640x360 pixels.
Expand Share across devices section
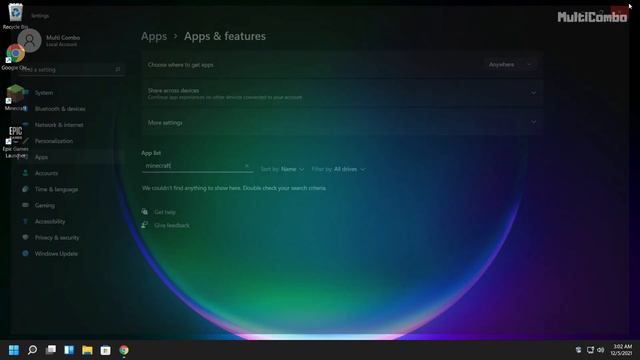(342, 93)
